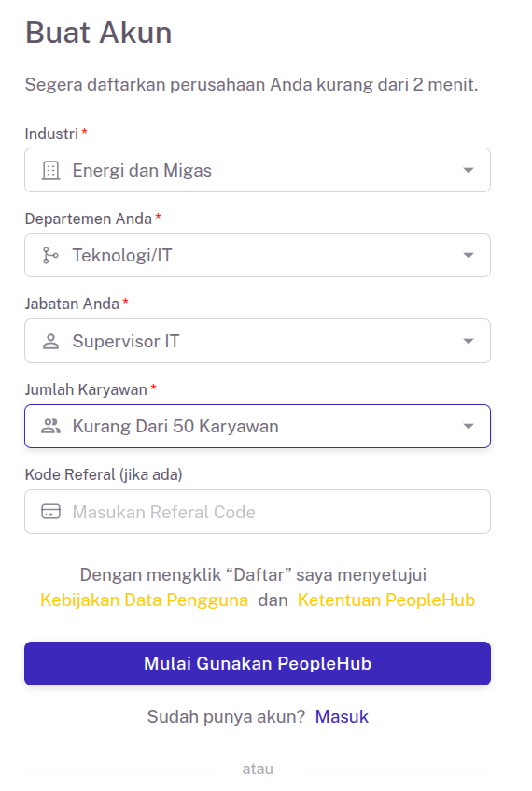Select the Energi dan Migas value
The width and height of the screenshot is (532, 791).
(x=142, y=171)
